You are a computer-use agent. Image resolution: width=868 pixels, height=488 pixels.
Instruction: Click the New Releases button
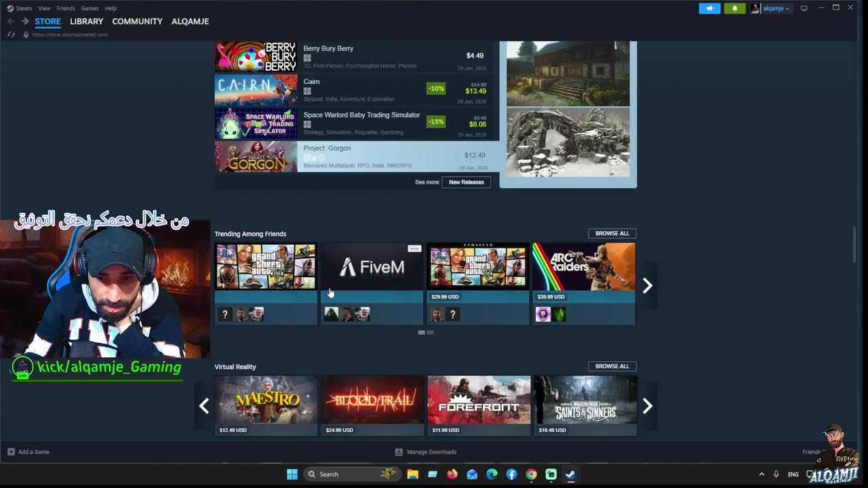pyautogui.click(x=466, y=182)
